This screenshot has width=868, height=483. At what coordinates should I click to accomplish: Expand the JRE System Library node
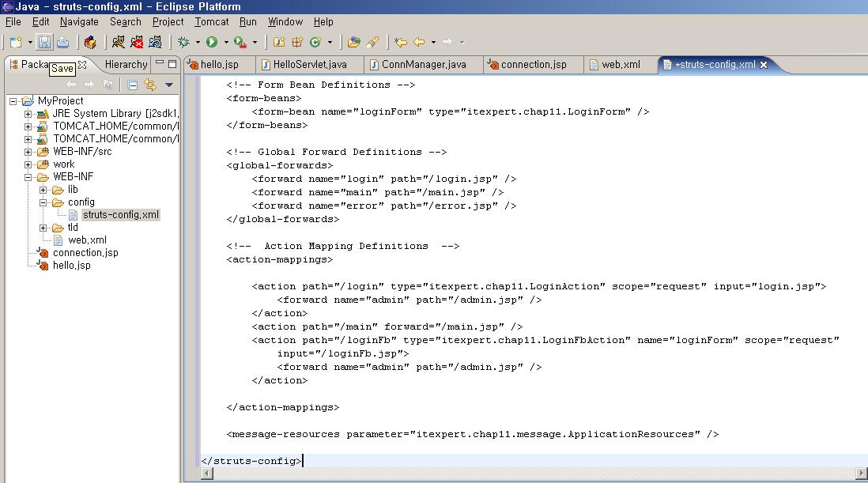click(x=28, y=114)
